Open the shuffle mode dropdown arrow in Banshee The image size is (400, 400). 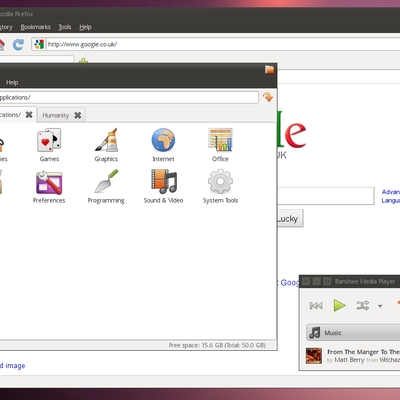tap(380, 306)
